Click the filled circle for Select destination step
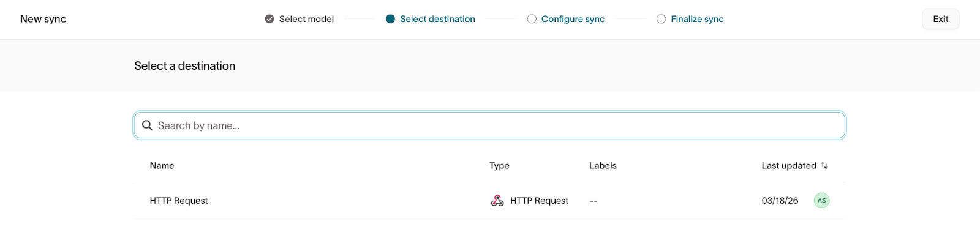 tap(390, 19)
